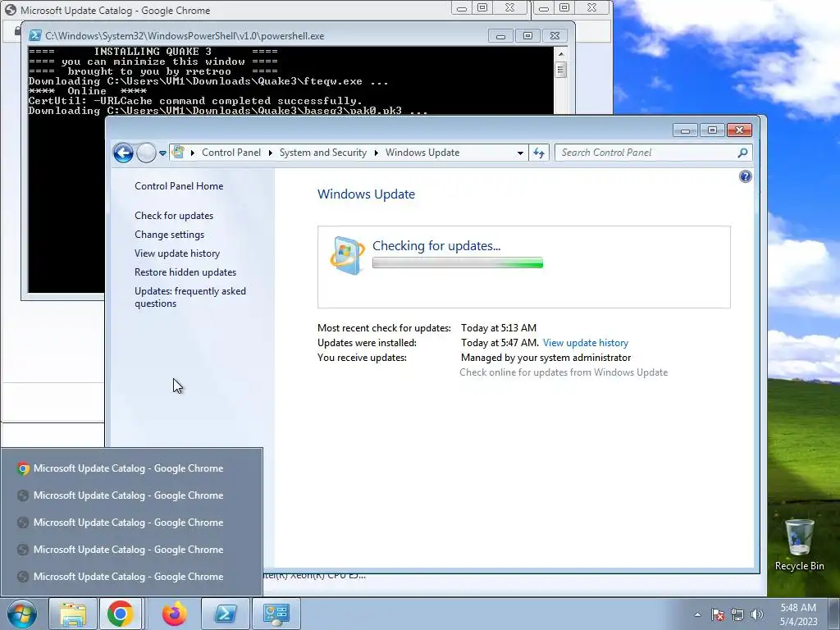Click PowerShell window title bar icon
Image resolution: width=840 pixels, height=630 pixels.
click(35, 35)
